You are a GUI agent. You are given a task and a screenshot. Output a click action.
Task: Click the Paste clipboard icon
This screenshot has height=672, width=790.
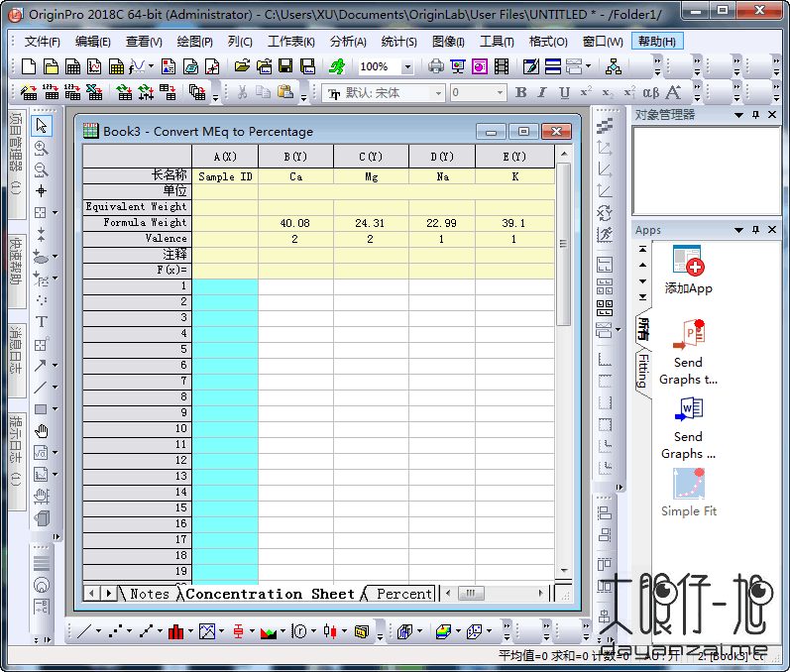(285, 92)
